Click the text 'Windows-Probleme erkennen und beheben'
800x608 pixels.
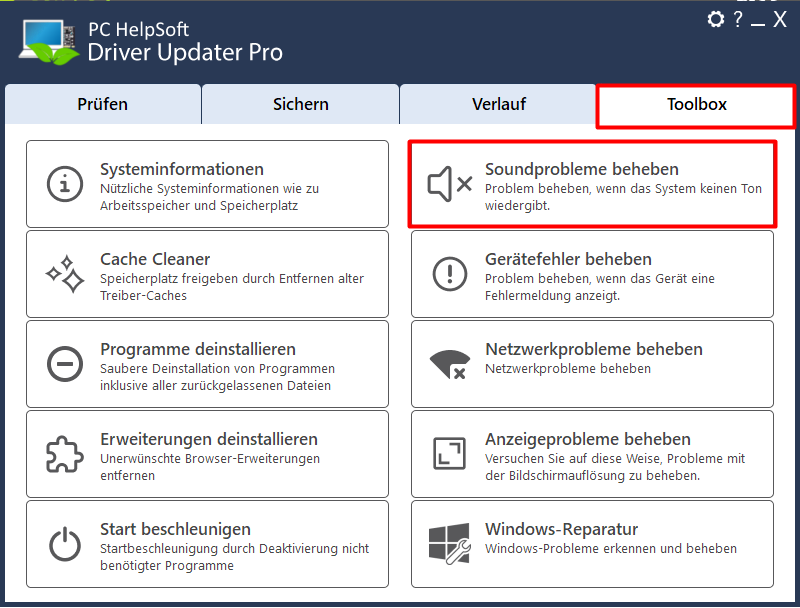(x=611, y=549)
